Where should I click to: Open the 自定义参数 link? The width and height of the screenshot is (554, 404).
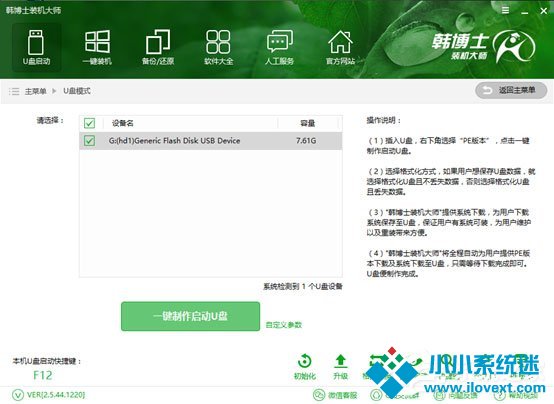[284, 324]
